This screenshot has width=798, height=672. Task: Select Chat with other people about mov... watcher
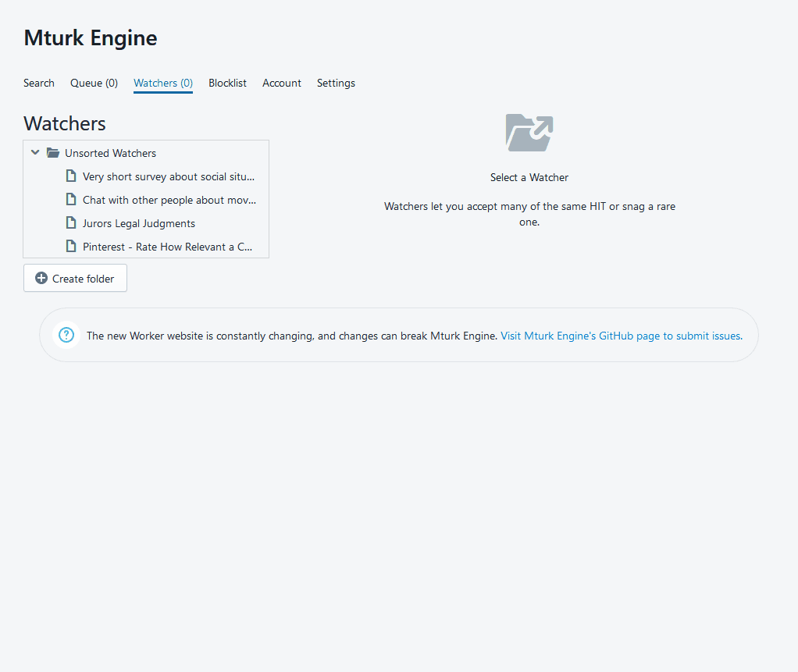(x=169, y=200)
